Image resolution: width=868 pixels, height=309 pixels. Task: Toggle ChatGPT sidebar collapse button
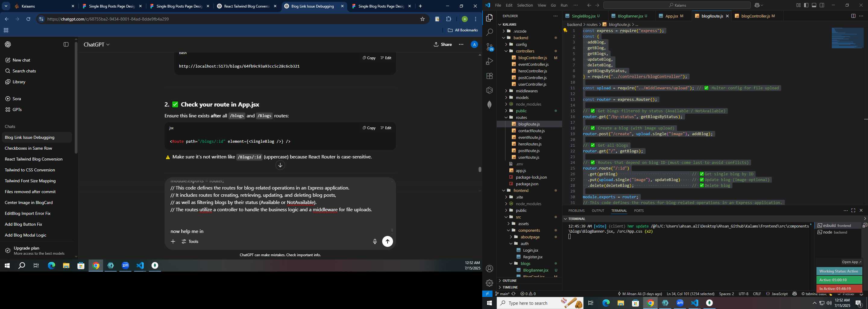tap(66, 45)
